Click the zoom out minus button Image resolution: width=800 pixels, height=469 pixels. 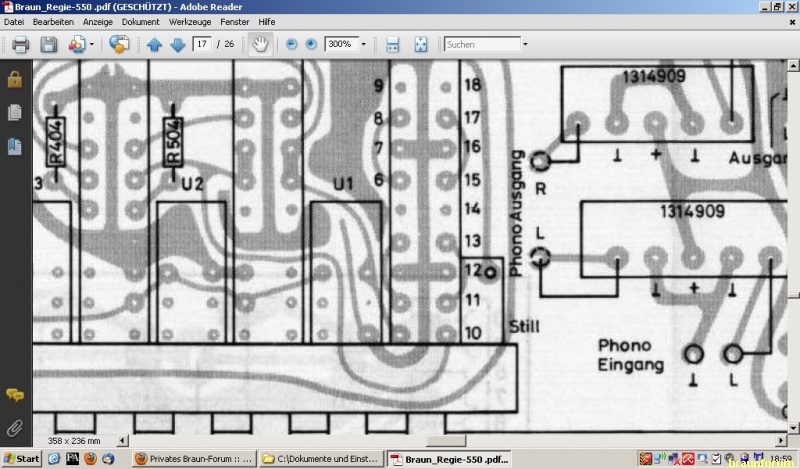291,44
